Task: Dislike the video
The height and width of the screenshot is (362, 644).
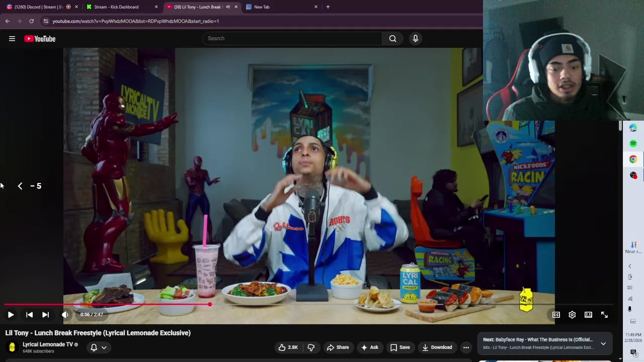Action: tap(311, 347)
